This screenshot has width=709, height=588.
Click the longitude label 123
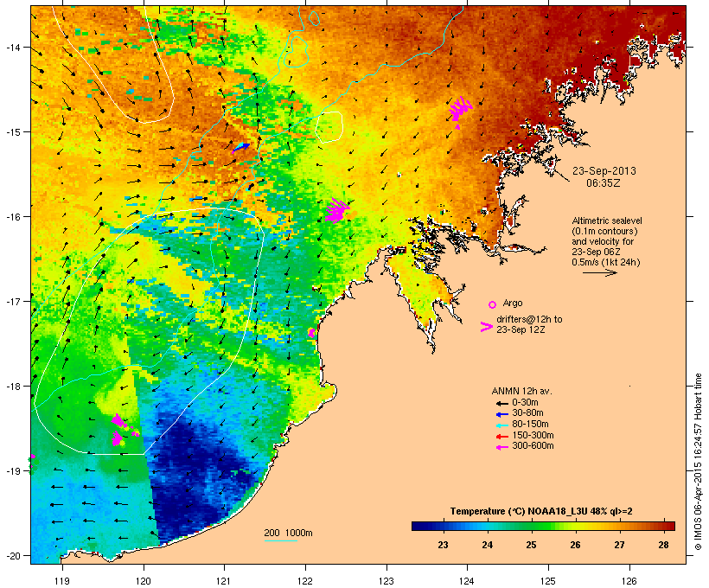pyautogui.click(x=386, y=581)
